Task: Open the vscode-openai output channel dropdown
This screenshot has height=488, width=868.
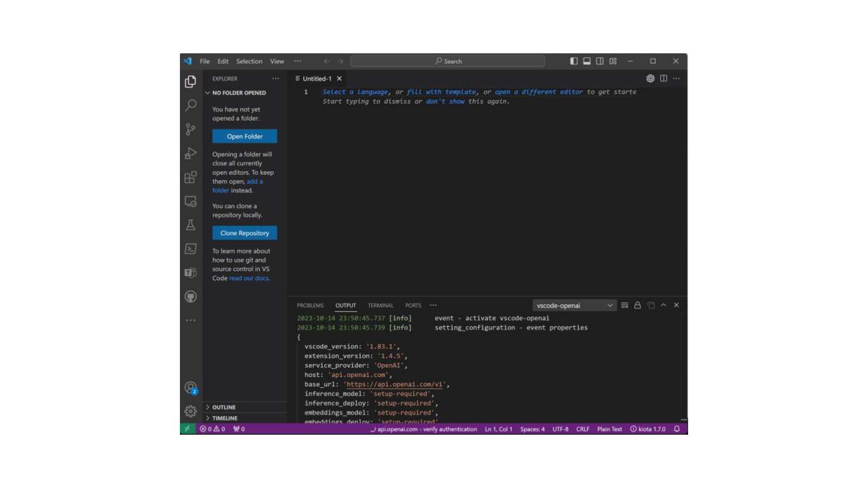Action: [x=574, y=305]
